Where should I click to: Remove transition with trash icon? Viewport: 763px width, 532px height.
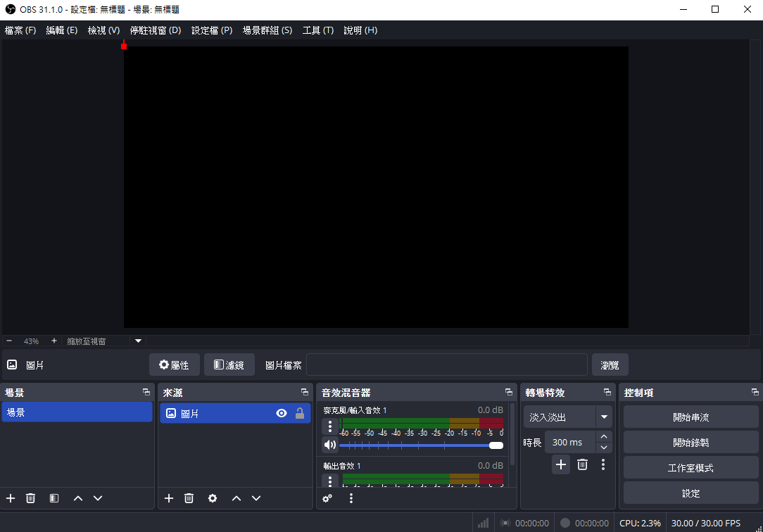coord(583,464)
